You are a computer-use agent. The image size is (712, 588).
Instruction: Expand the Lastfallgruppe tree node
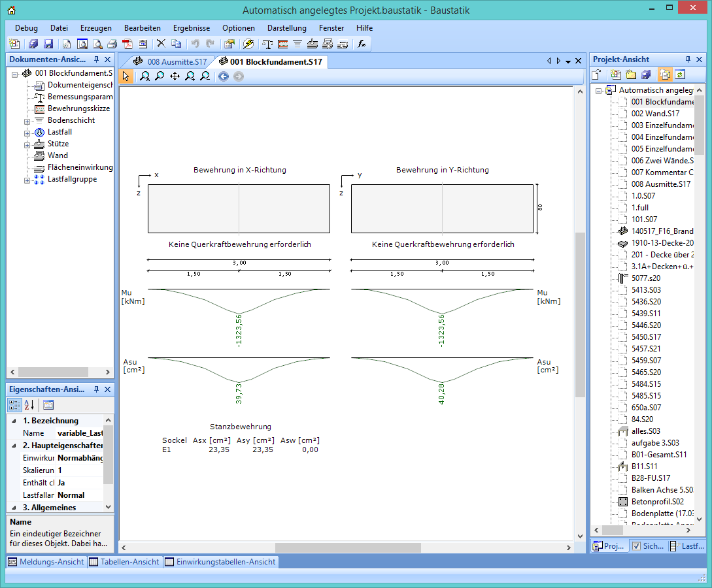(27, 180)
